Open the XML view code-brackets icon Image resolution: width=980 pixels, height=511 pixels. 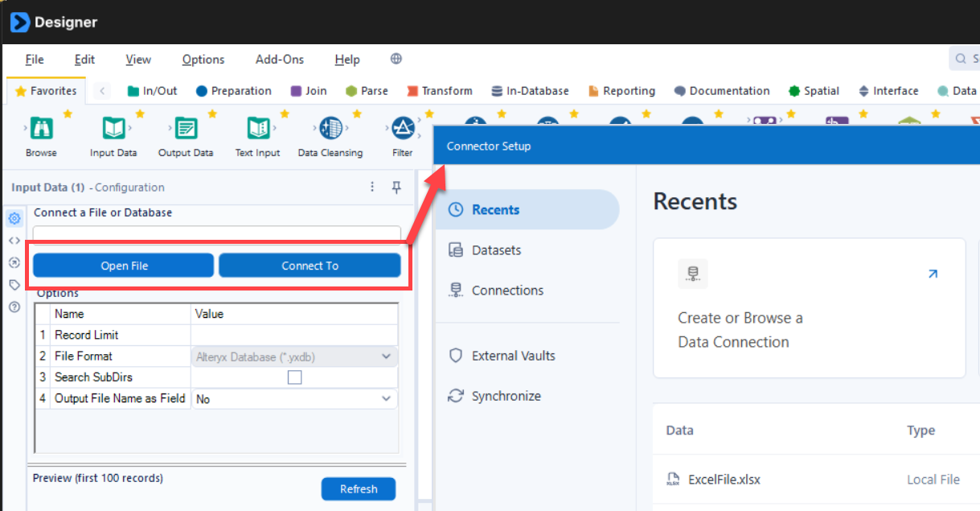pos(14,241)
